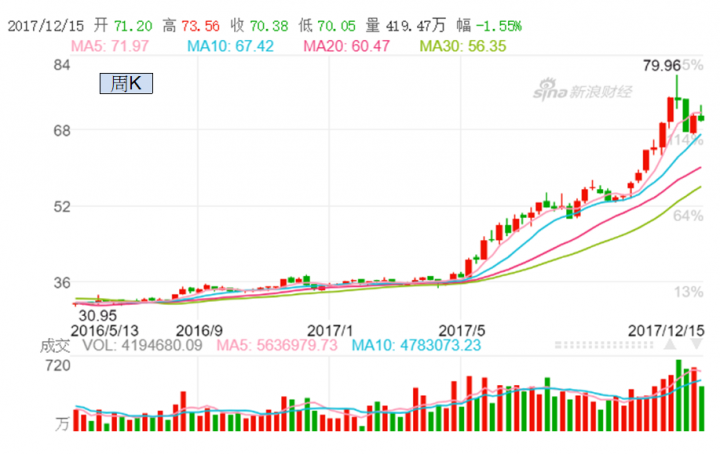Click the 2017/12/15 date in the header
This screenshot has height=454, width=720.
point(46,26)
